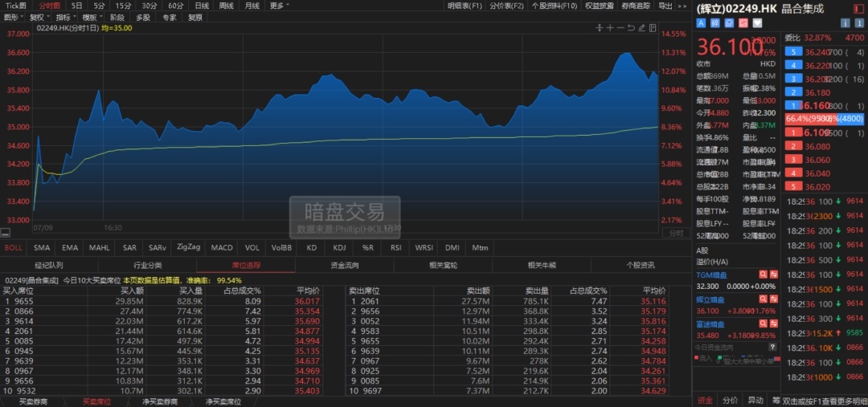Toggle the SMA indicator
Viewport: 868px width, 407px height.
(x=42, y=248)
